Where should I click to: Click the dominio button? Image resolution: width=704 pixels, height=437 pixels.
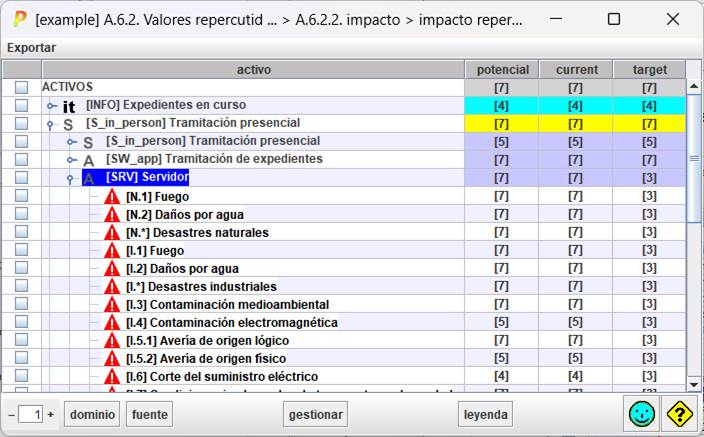92,414
